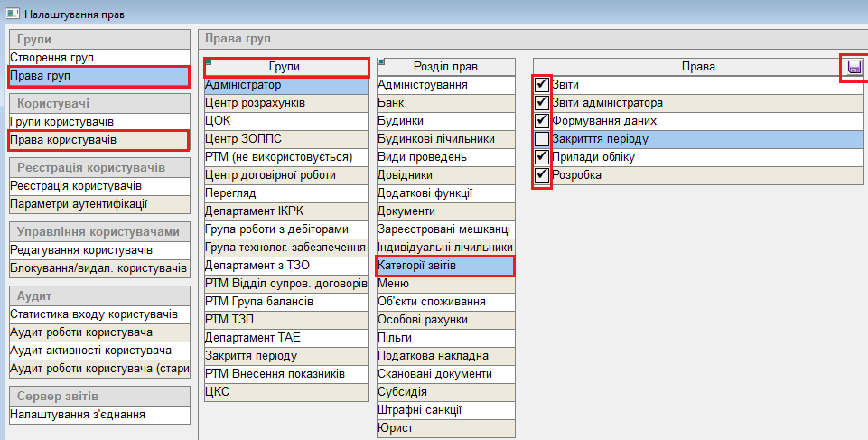Screen dimensions: 868x440
Task: Uncheck Звіти адміністратора checkbox
Action: [x=542, y=103]
